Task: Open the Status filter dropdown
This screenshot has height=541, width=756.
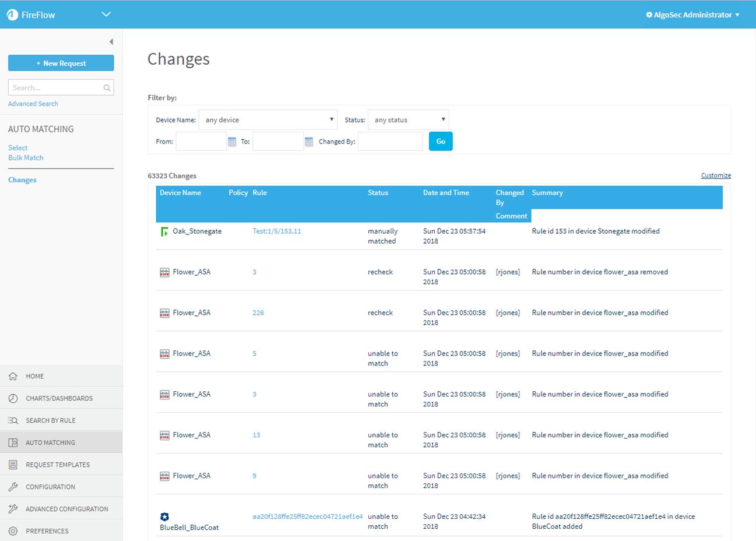Action: point(408,120)
